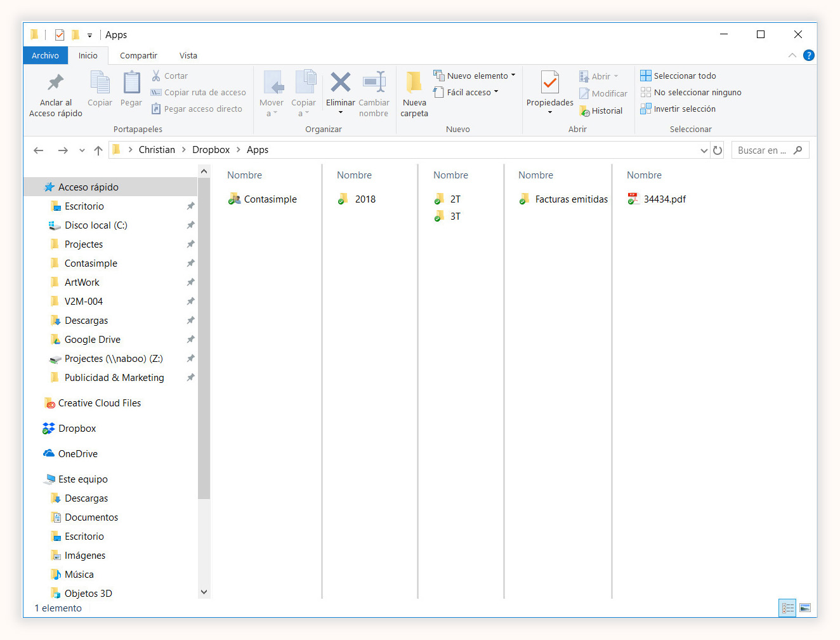Switch to the Vista tab
This screenshot has width=840, height=640.
click(x=188, y=55)
